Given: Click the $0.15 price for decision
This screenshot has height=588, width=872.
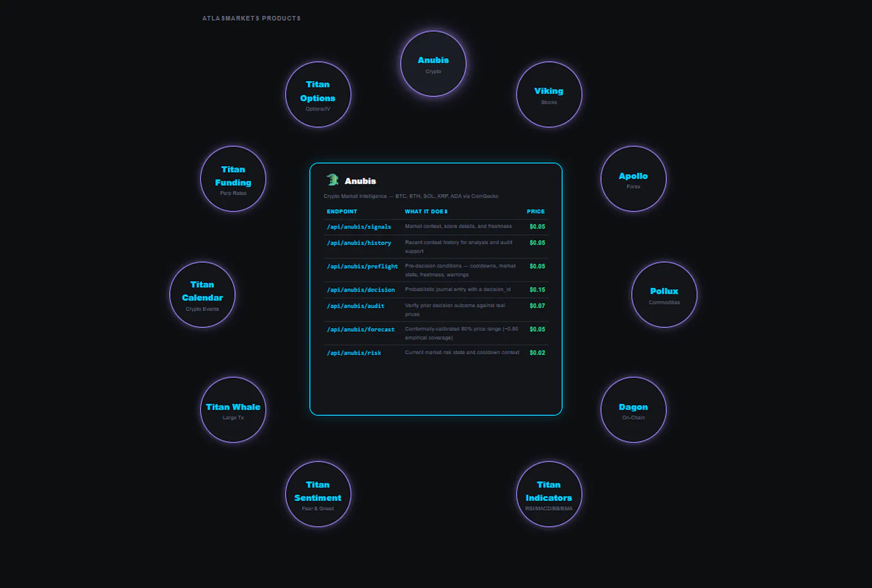Looking at the screenshot, I should point(537,290).
